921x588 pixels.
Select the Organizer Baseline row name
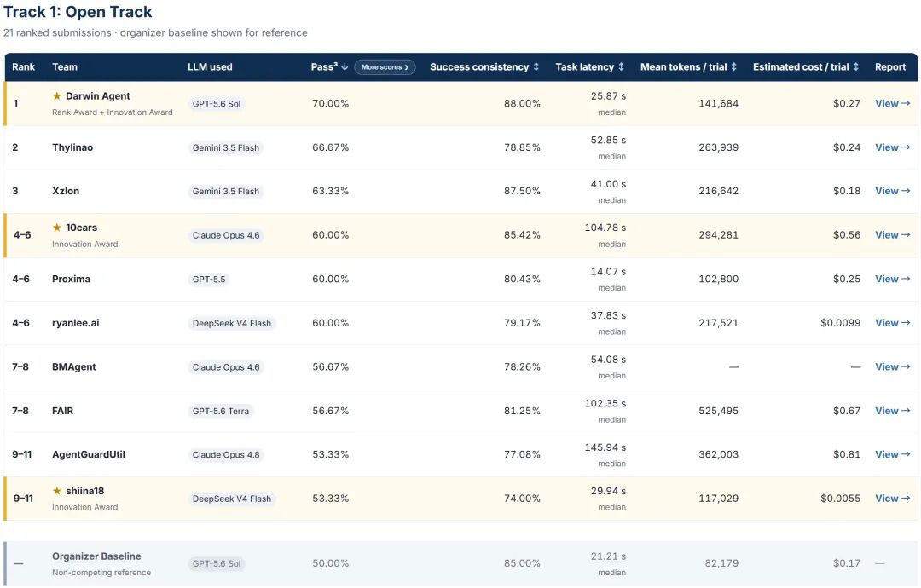click(x=96, y=556)
